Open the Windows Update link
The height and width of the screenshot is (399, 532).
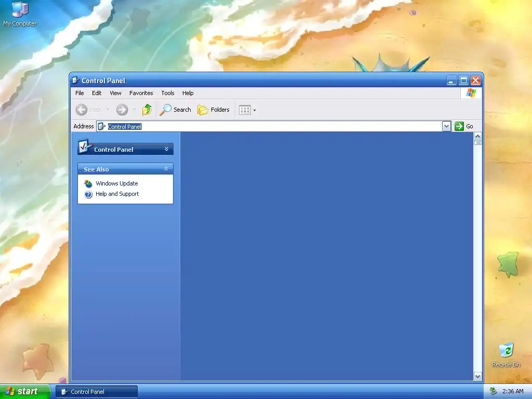coord(117,183)
